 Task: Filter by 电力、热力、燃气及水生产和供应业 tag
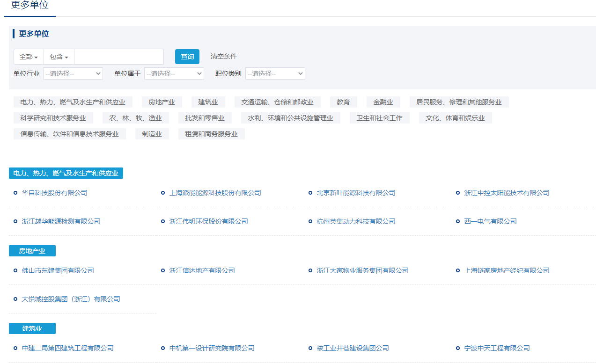pos(73,102)
